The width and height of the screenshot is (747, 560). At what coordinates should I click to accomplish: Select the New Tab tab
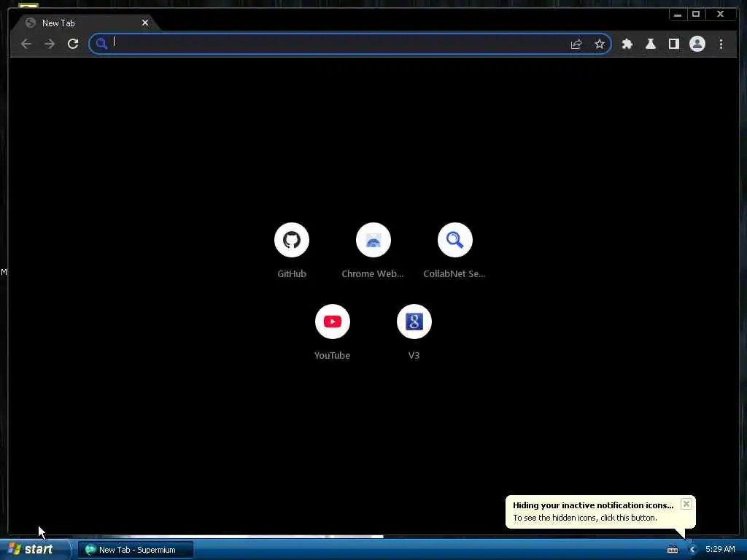pos(86,23)
